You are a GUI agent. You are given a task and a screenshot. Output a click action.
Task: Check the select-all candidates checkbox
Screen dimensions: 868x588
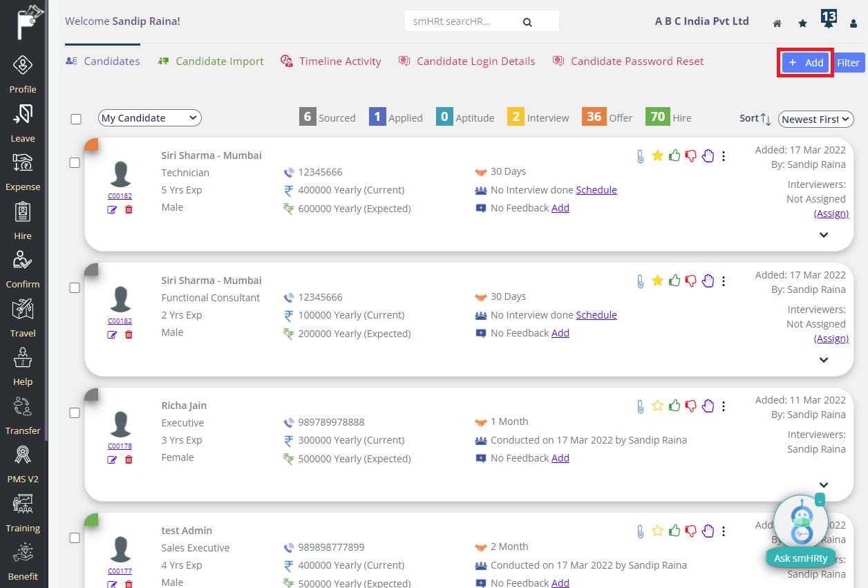[75, 118]
